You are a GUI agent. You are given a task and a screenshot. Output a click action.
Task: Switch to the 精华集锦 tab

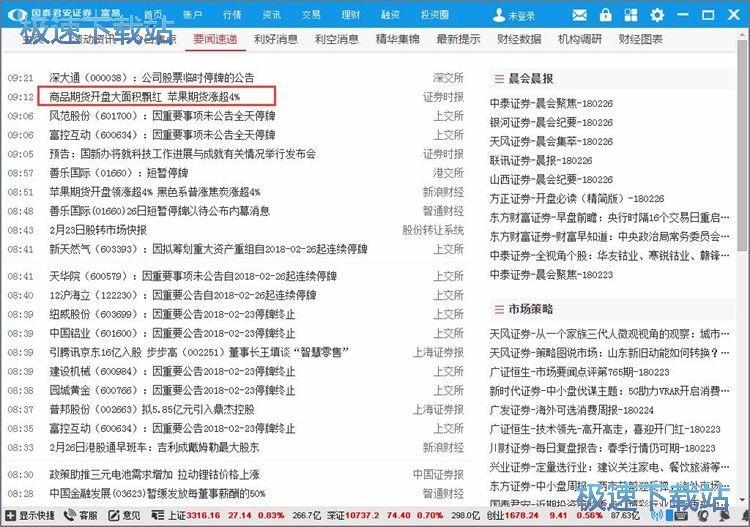397,39
